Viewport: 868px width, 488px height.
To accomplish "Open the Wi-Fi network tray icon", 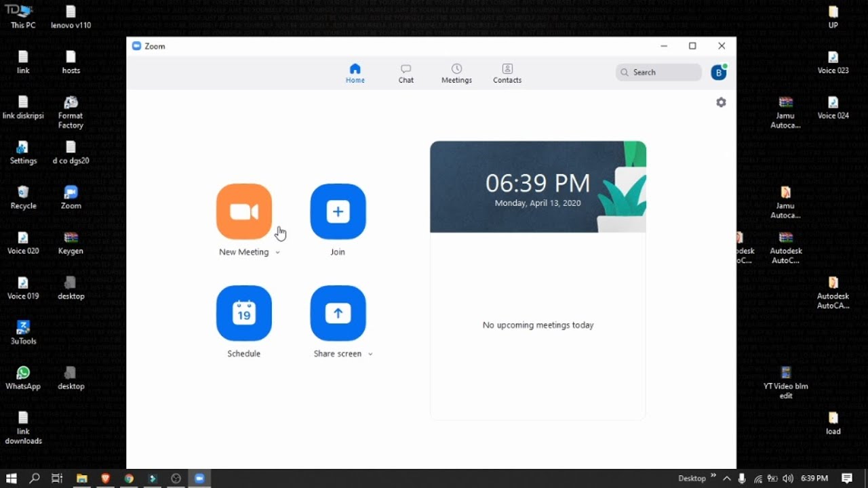I will click(757, 479).
